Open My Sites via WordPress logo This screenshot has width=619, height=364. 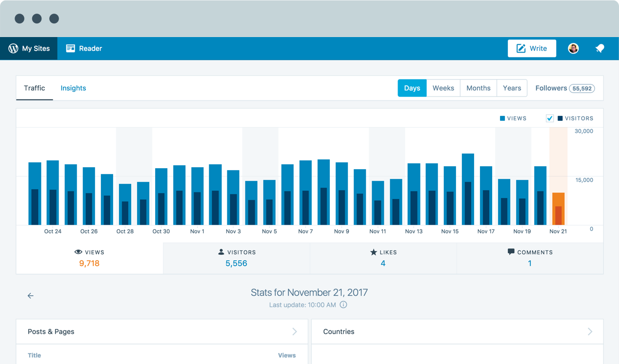[x=29, y=48]
